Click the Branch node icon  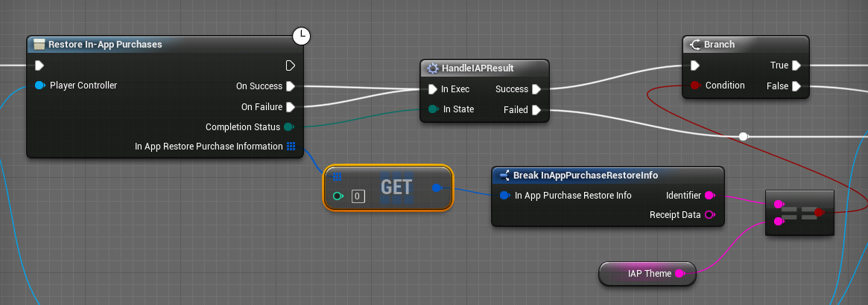[x=694, y=45]
